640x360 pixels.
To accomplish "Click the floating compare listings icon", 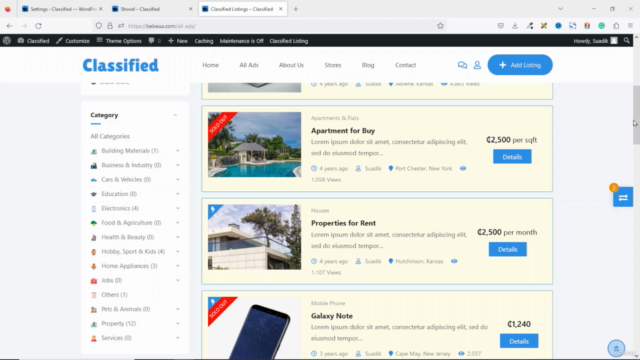I will pyautogui.click(x=623, y=198).
